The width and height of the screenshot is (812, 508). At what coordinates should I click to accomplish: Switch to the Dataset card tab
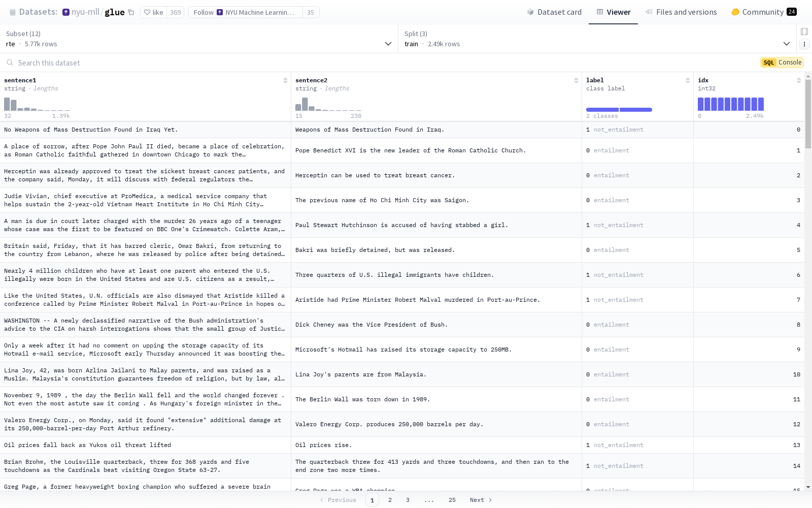554,12
